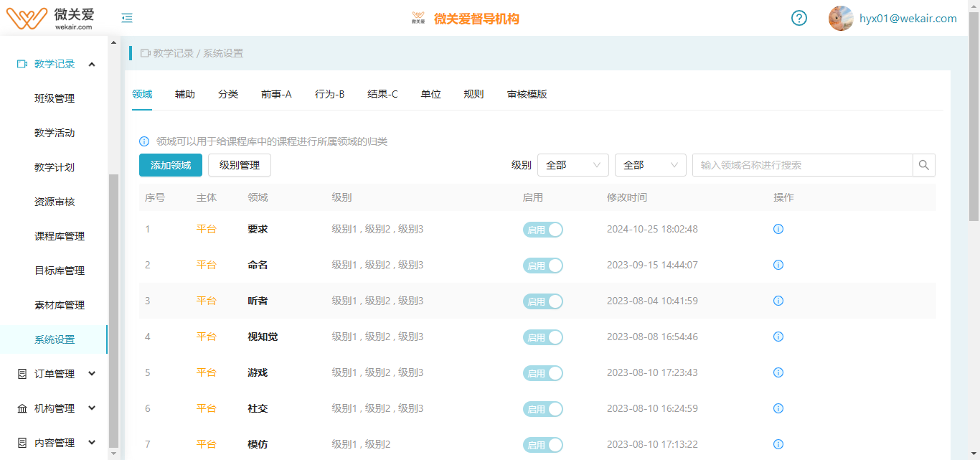Click the small 微关爱 header center logo

(418, 18)
